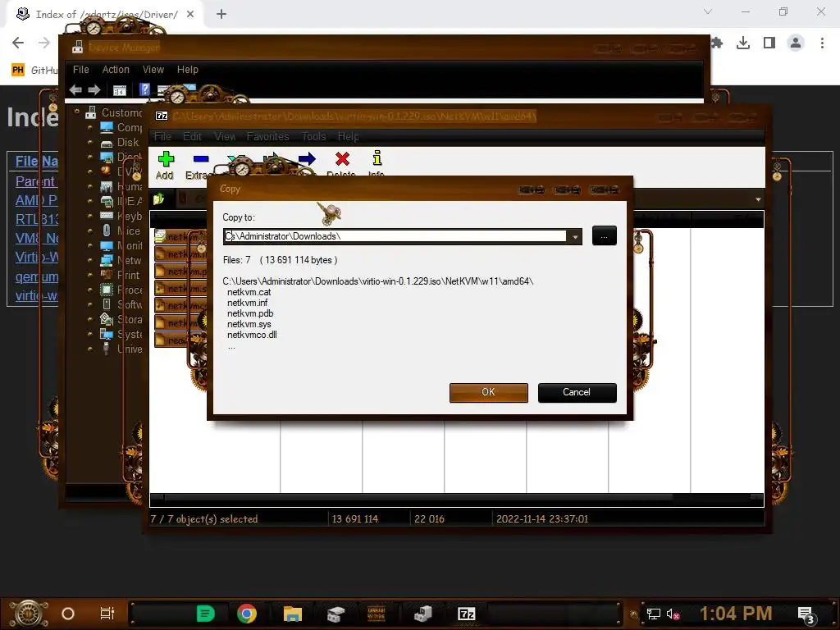Open Chrome tab search chevron

(x=708, y=11)
